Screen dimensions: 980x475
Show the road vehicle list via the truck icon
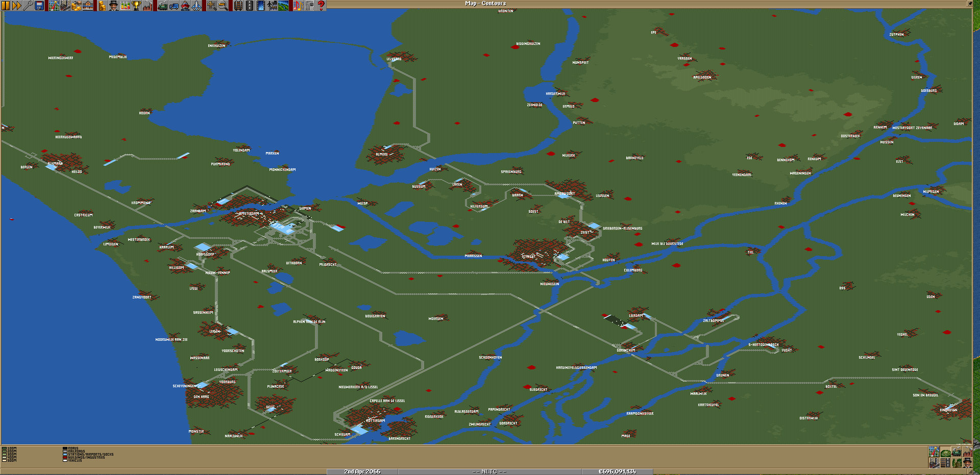tap(174, 6)
